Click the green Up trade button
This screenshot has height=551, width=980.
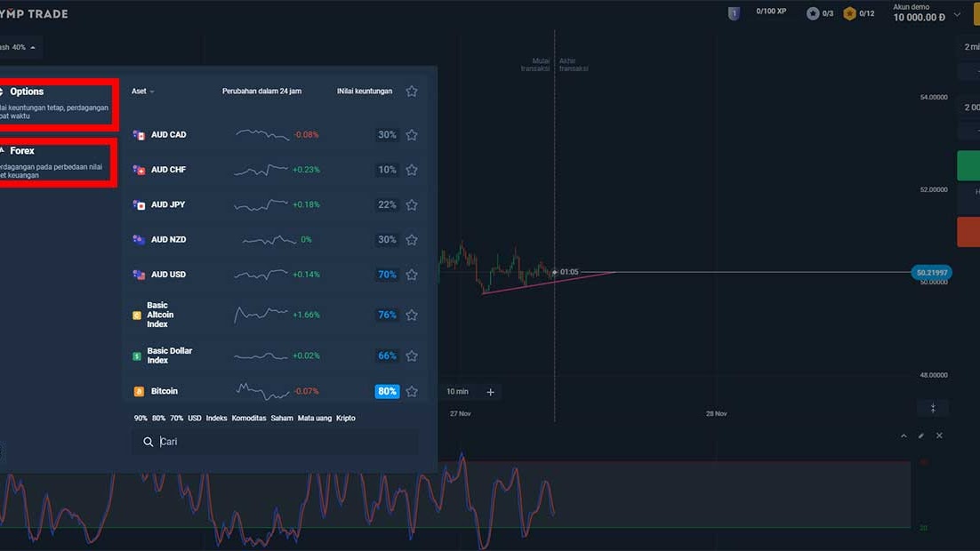click(968, 165)
